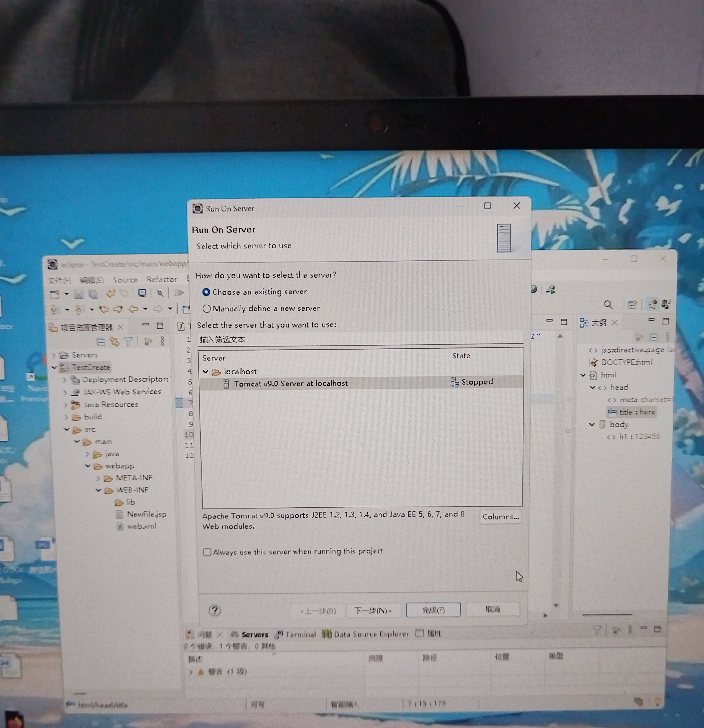
Task: Select title : here in outline
Action: [631, 412]
